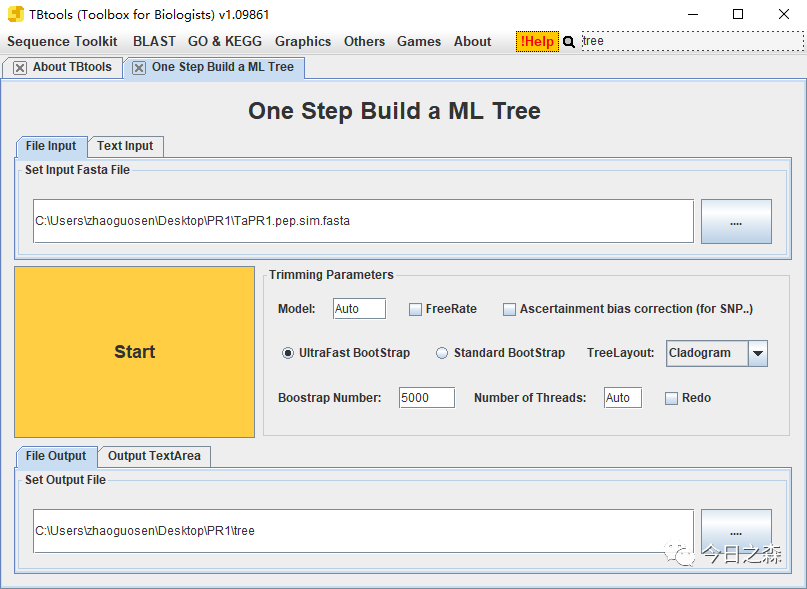Switch to the Text Input tab
Image resolution: width=807 pixels, height=589 pixels.
(125, 146)
